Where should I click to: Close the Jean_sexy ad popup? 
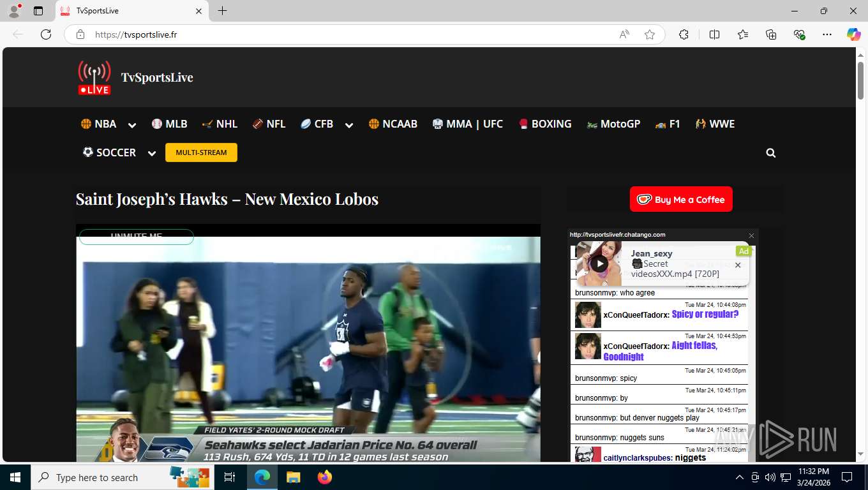(x=738, y=265)
